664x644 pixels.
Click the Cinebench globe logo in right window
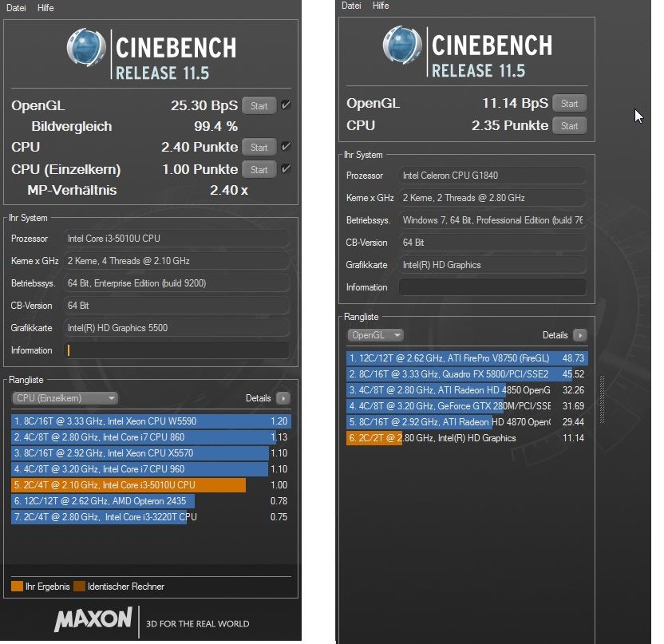click(x=402, y=45)
